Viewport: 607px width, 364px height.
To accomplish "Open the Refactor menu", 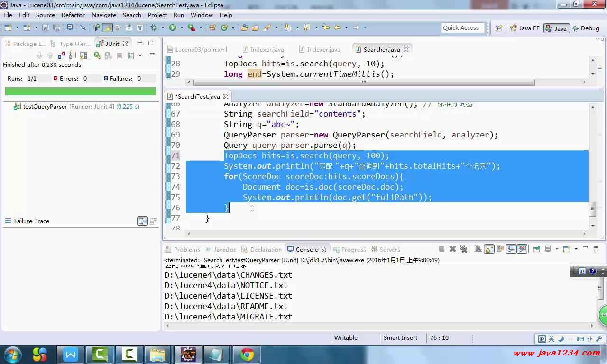I will click(73, 15).
